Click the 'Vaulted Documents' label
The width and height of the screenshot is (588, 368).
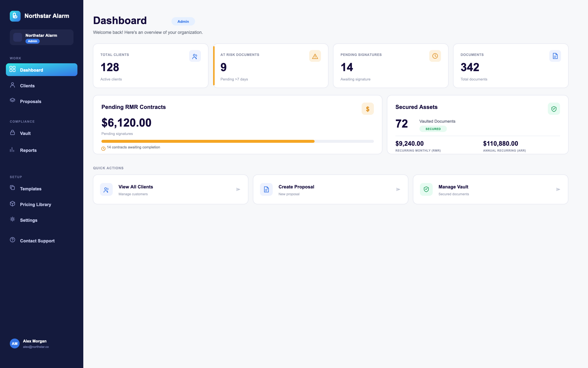[437, 121]
